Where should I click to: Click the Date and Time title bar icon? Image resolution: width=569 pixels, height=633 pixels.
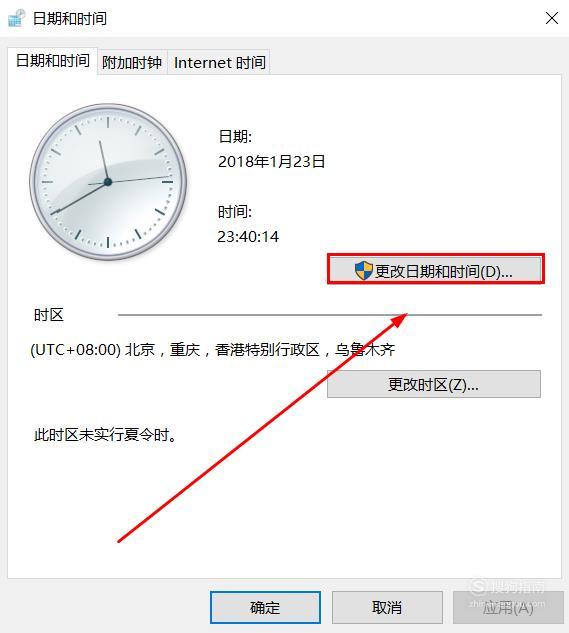(x=17, y=18)
